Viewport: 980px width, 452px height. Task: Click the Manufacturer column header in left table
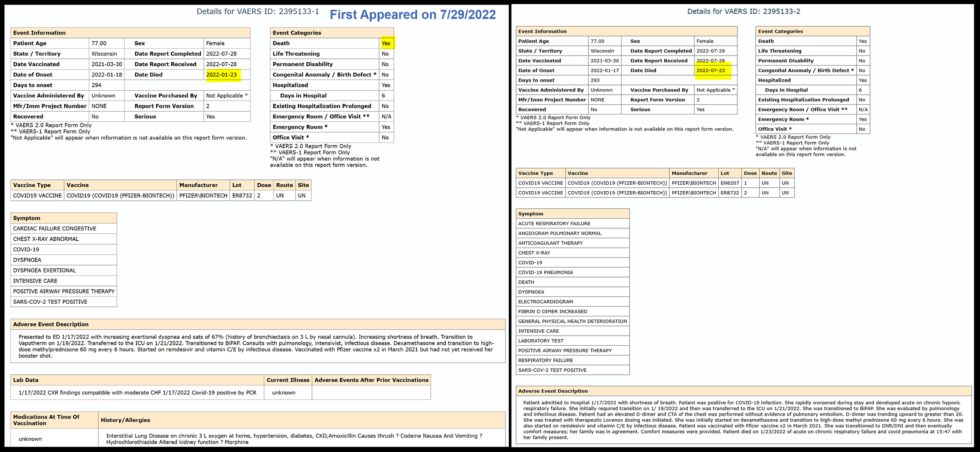pyautogui.click(x=203, y=185)
